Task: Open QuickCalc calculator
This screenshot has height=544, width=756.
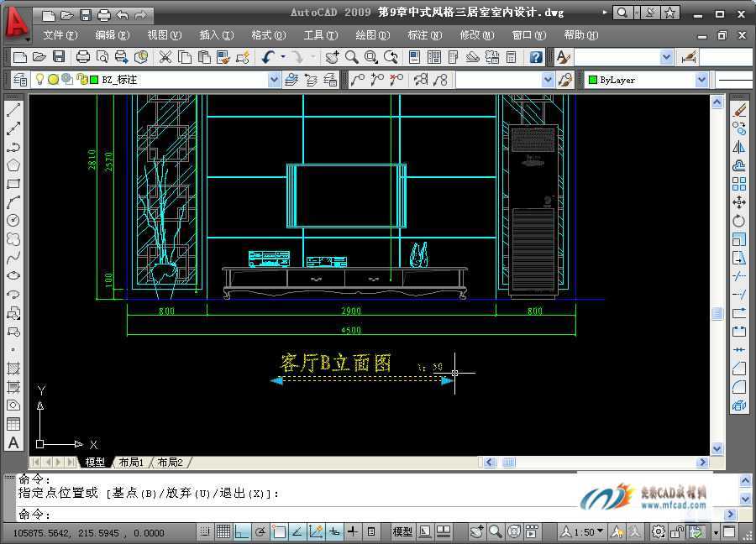Action: click(512, 57)
